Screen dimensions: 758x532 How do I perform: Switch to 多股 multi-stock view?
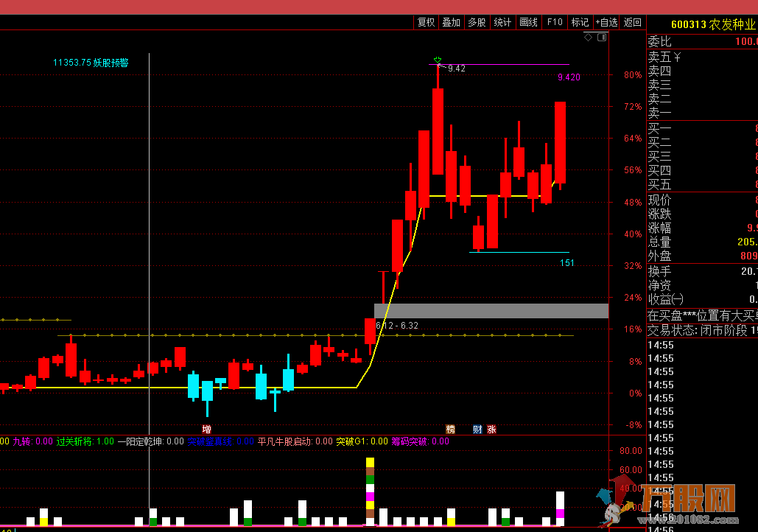pyautogui.click(x=477, y=22)
